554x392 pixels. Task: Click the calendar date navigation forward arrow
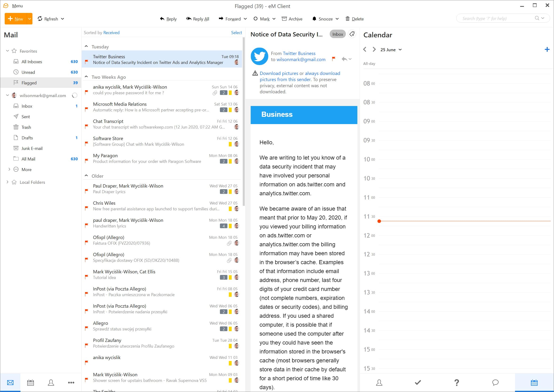373,50
